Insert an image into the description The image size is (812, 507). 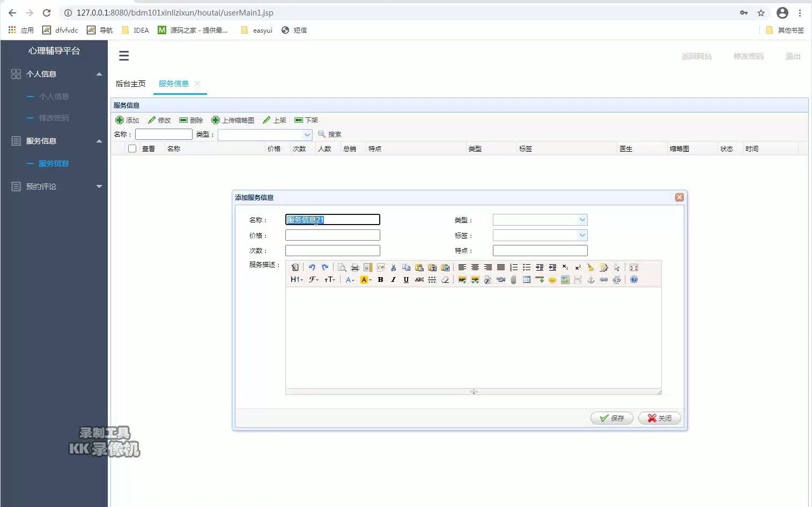(462, 280)
